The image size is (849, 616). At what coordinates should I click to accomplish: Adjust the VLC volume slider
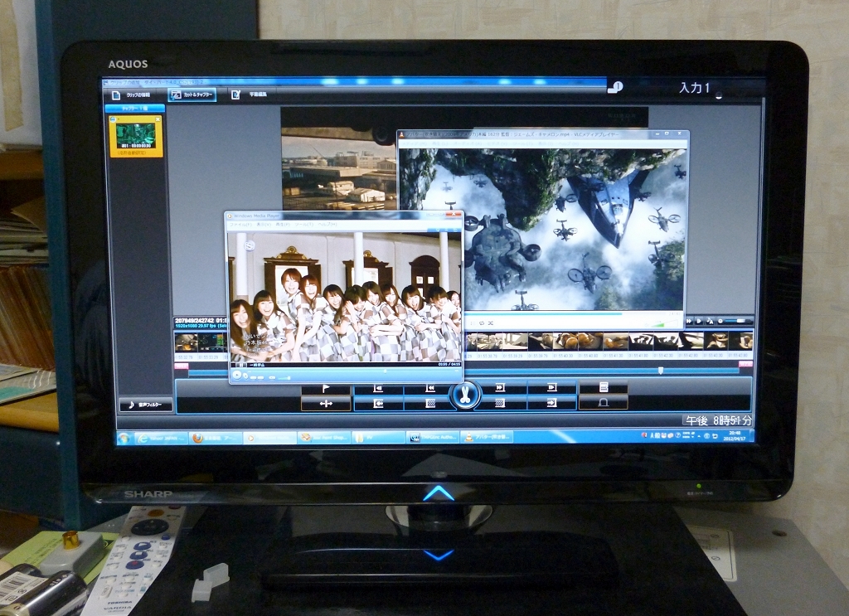[662, 323]
